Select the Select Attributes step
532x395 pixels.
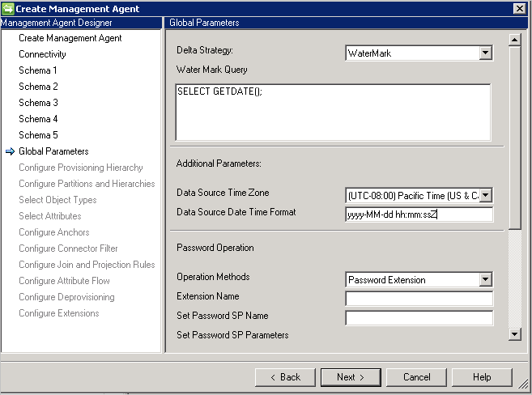pos(50,216)
